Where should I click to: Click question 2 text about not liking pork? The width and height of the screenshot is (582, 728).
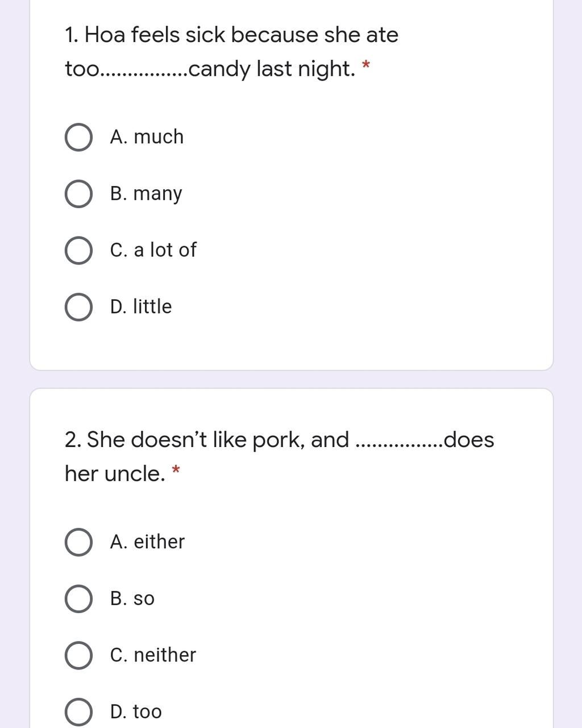pos(279,457)
